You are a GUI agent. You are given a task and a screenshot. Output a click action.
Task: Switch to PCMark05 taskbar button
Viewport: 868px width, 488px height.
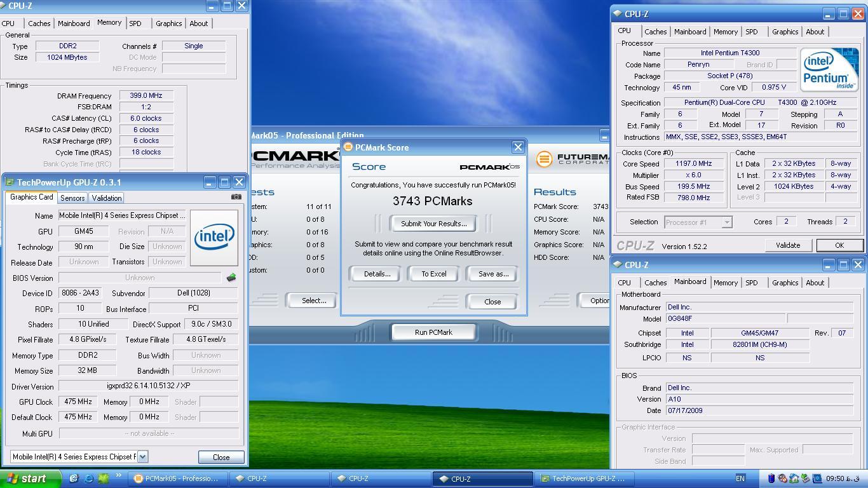click(178, 478)
